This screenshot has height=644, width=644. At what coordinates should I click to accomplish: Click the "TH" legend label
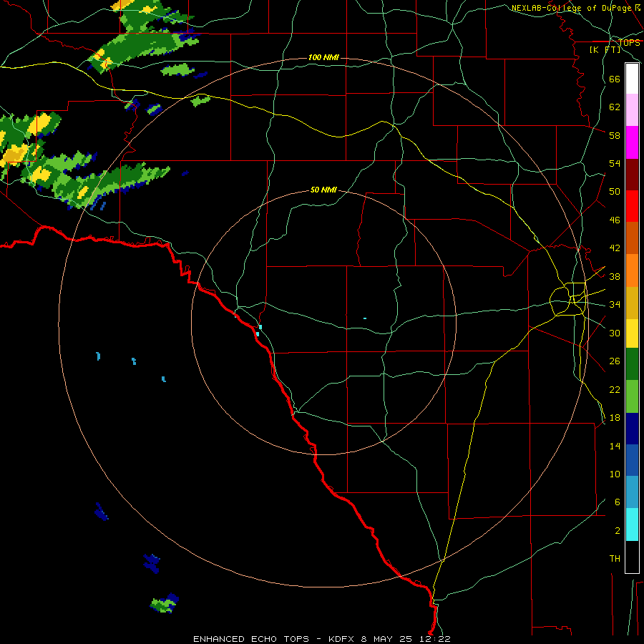[615, 559]
